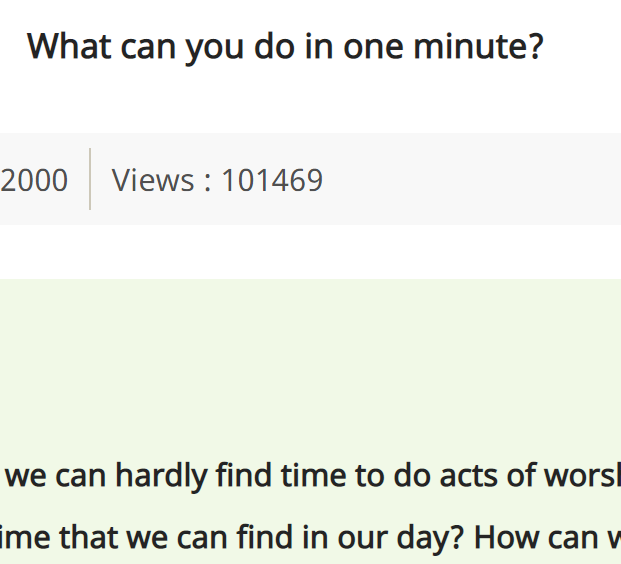Click the "2000" date fragment in meta bar
Image resolution: width=621 pixels, height=564 pixels.
(34, 181)
